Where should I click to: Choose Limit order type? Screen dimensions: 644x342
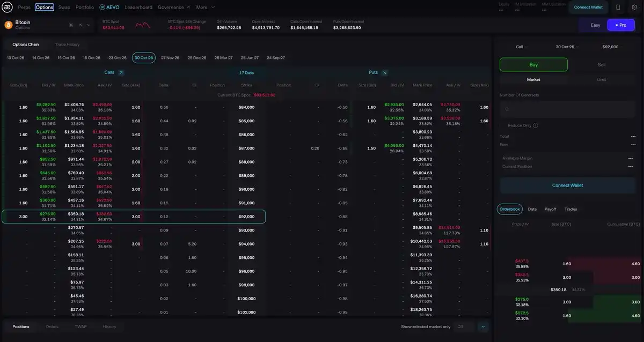(602, 79)
